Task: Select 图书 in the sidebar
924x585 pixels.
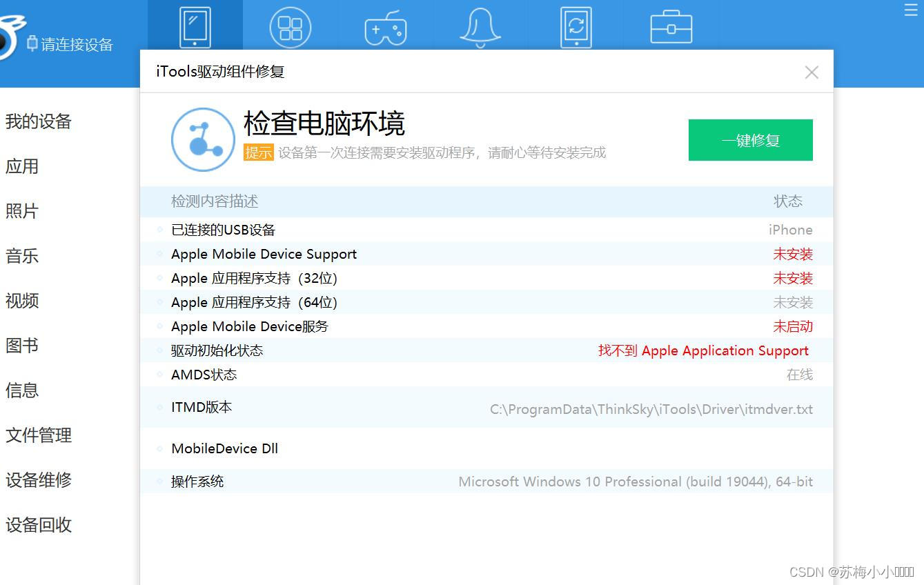Action: pos(22,346)
